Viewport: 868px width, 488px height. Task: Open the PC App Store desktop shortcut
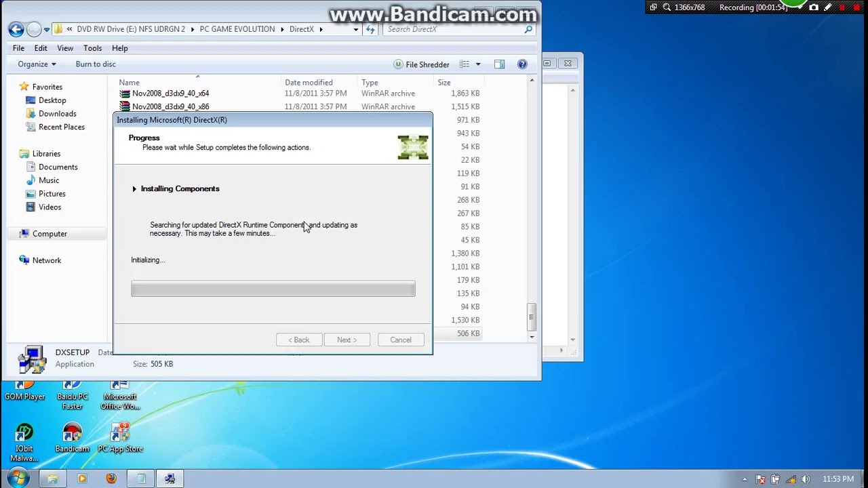coord(120,438)
